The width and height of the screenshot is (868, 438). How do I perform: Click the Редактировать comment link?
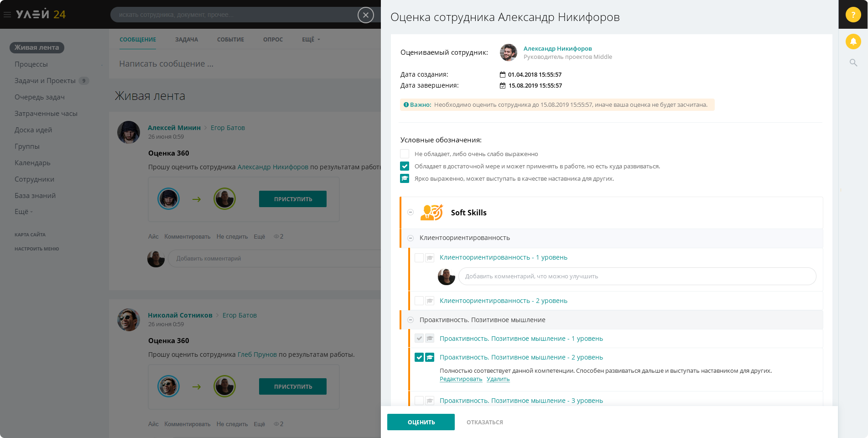tap(461, 379)
